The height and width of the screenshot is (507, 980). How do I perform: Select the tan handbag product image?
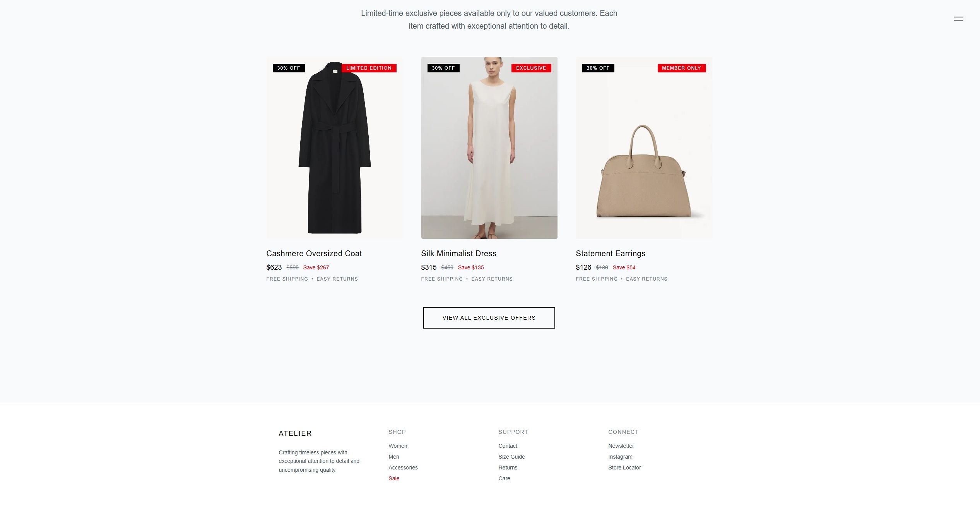coord(644,148)
